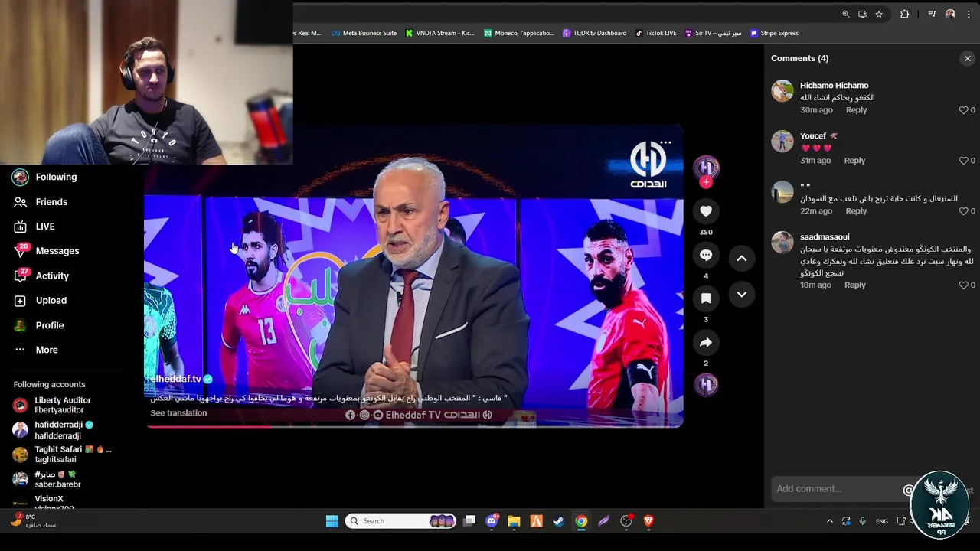980x551 pixels.
Task: Click the microphone icon in system tray
Action: tap(863, 521)
